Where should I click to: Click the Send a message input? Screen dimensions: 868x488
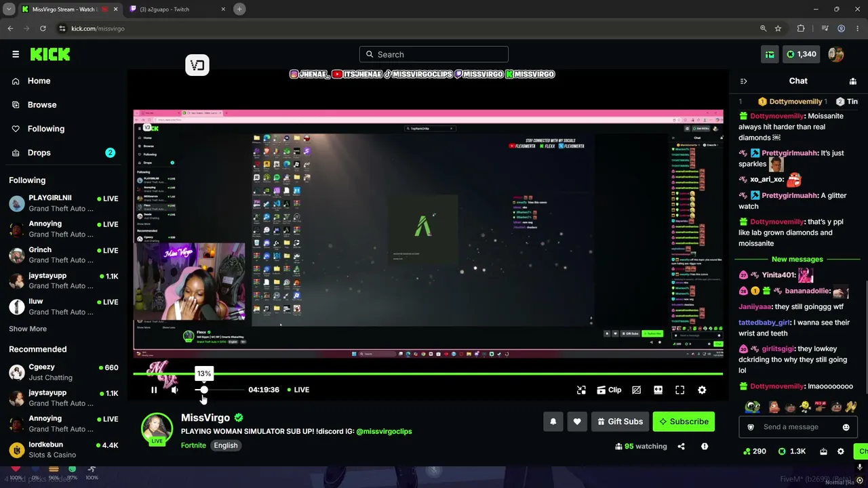coord(797,427)
